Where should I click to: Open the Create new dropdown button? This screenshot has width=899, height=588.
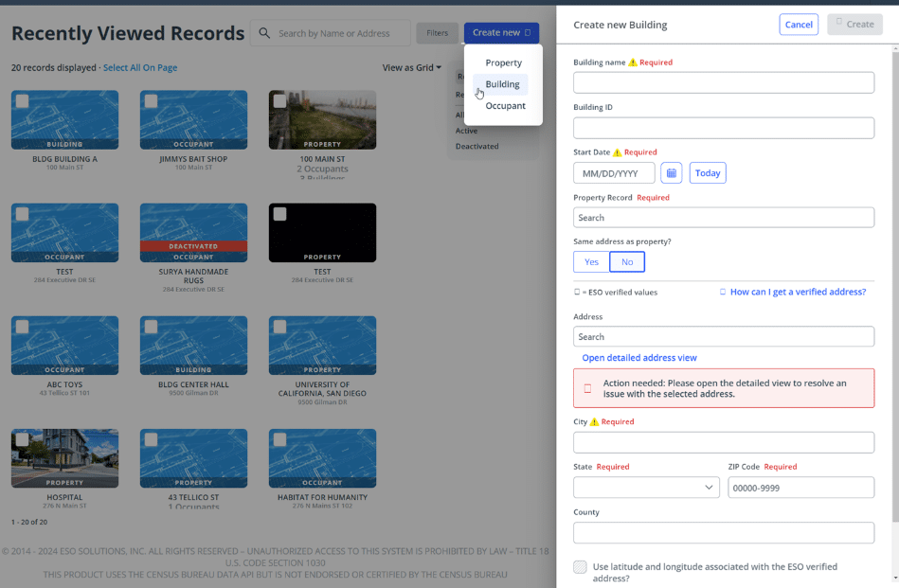(501, 33)
